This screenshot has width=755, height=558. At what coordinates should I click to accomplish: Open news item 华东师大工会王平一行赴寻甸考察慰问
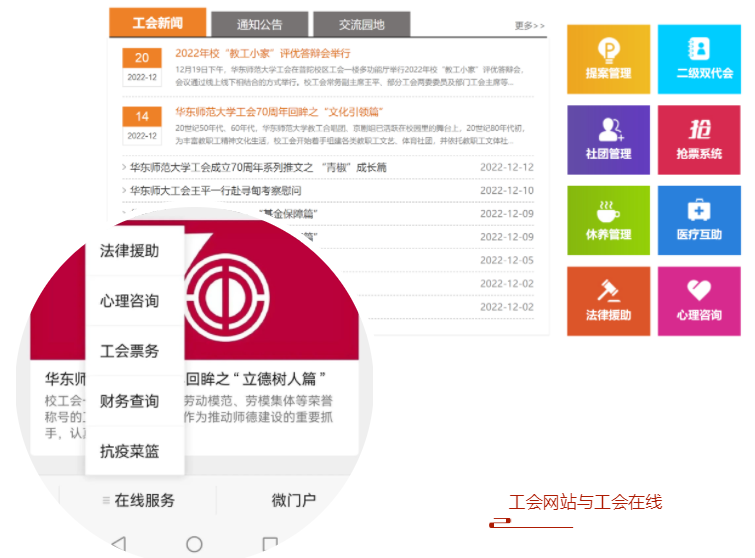(x=215, y=191)
